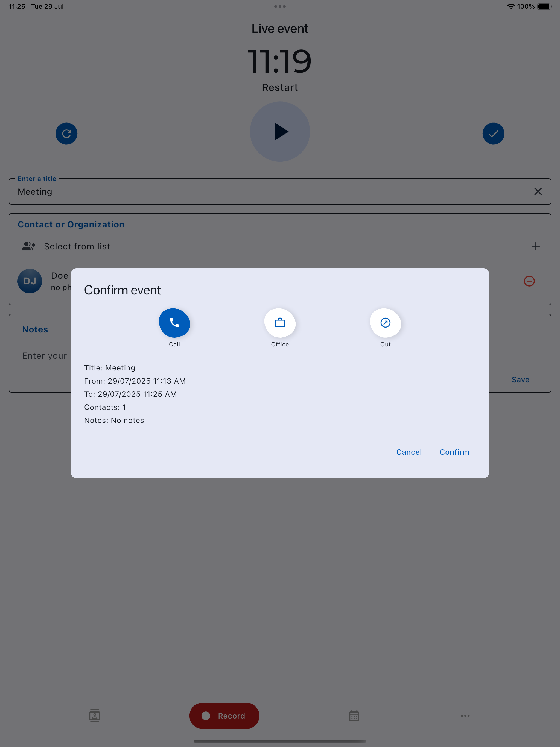Select the Call event type icon

pyautogui.click(x=174, y=323)
